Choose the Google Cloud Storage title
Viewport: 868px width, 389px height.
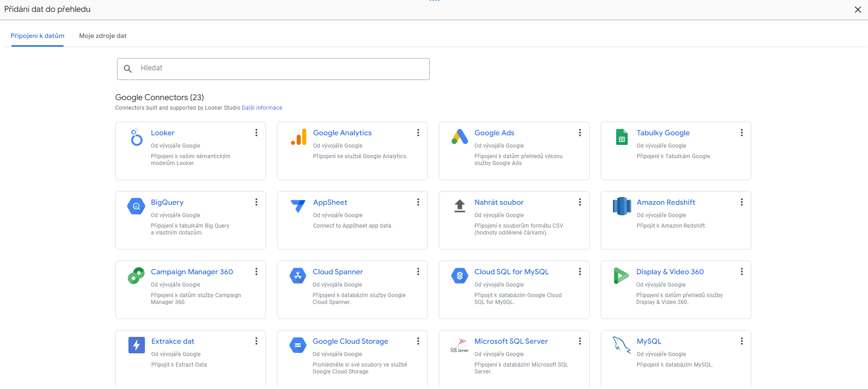(350, 341)
